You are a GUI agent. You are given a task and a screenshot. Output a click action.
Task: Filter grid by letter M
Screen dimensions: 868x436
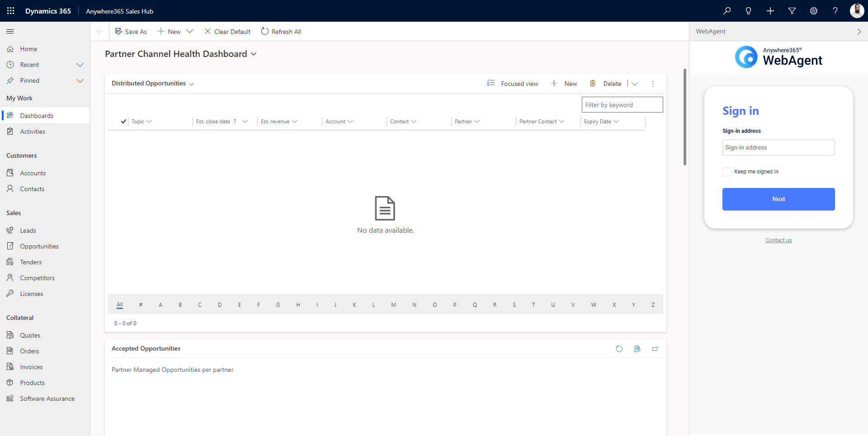[394, 305]
